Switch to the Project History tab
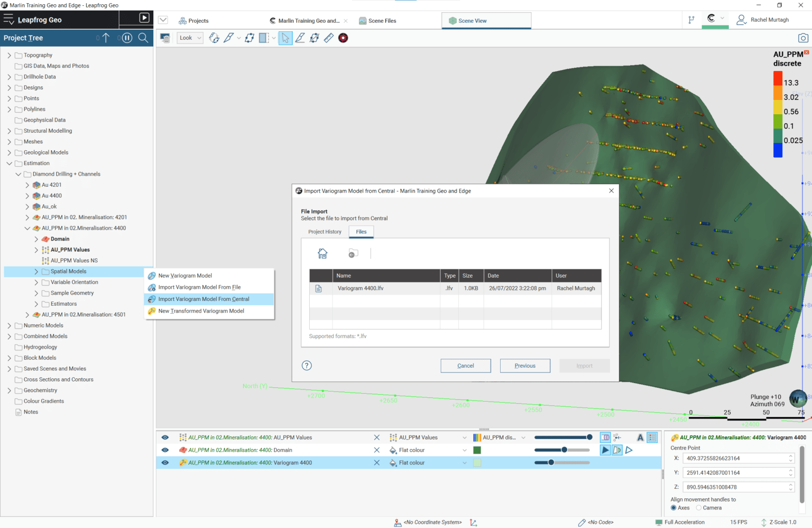The image size is (812, 528). [324, 231]
